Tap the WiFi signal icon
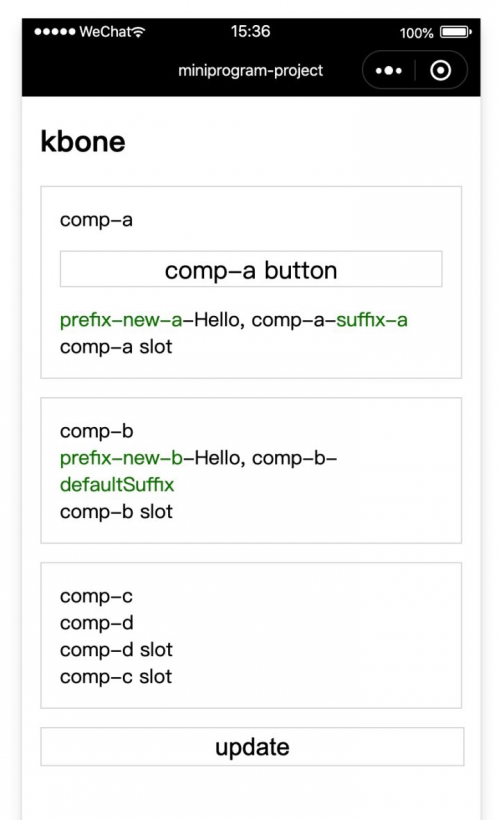The height and width of the screenshot is (820, 500). (138, 32)
